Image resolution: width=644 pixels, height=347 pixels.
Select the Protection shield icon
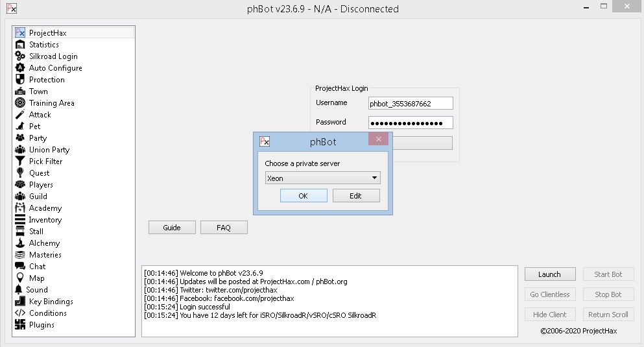click(x=20, y=80)
